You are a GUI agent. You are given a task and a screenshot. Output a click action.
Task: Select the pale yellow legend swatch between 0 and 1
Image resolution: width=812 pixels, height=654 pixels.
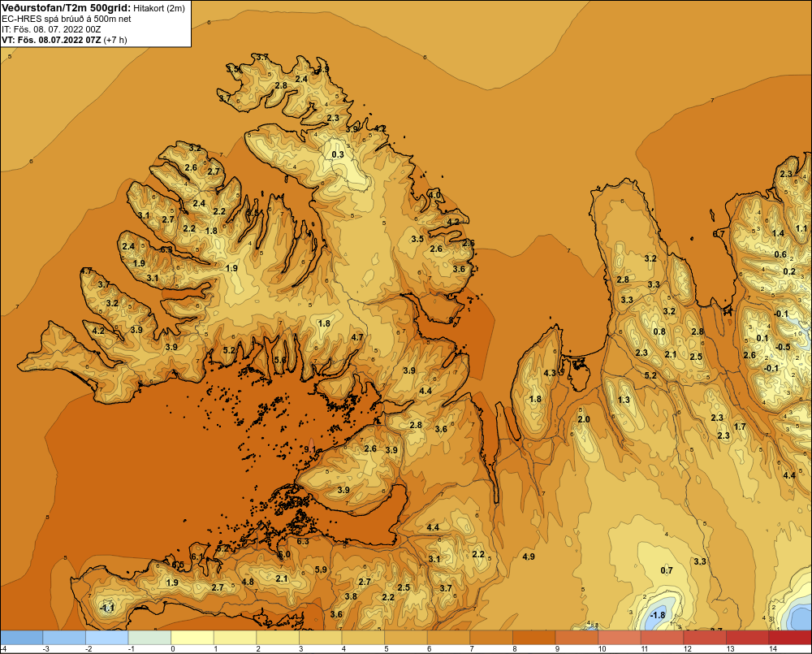tap(192, 638)
